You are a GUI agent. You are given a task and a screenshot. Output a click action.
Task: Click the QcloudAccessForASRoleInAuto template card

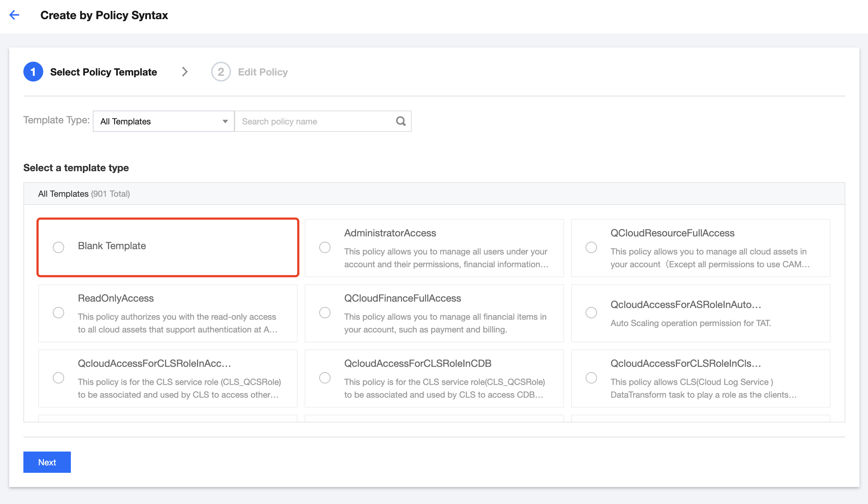[x=700, y=313]
